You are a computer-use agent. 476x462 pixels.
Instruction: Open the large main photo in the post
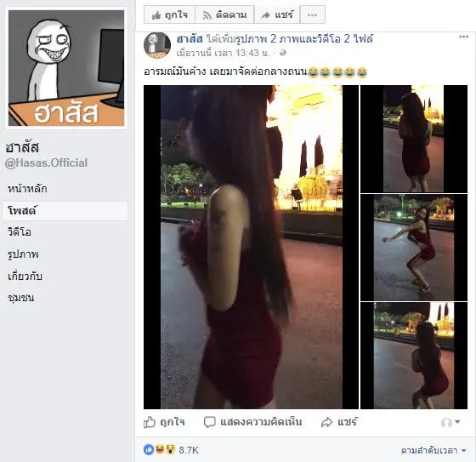point(251,247)
